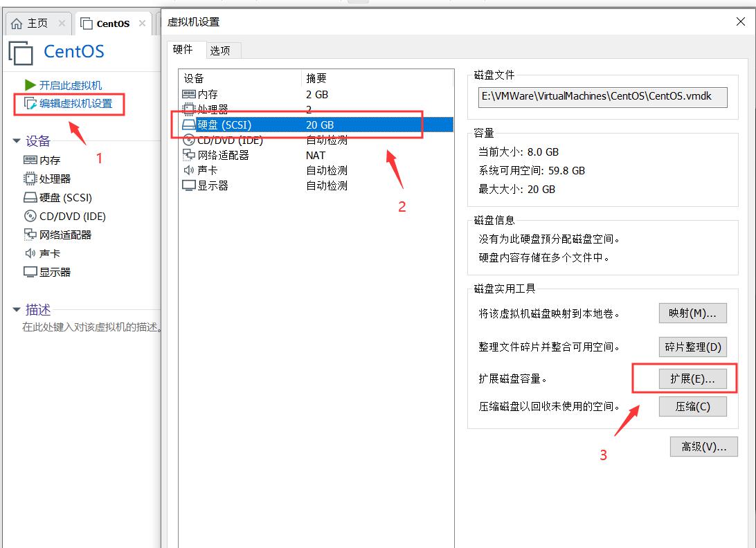Click the CD/DVD disc icon in the left 设备 panel
This screenshot has width=756, height=548.
click(x=30, y=216)
